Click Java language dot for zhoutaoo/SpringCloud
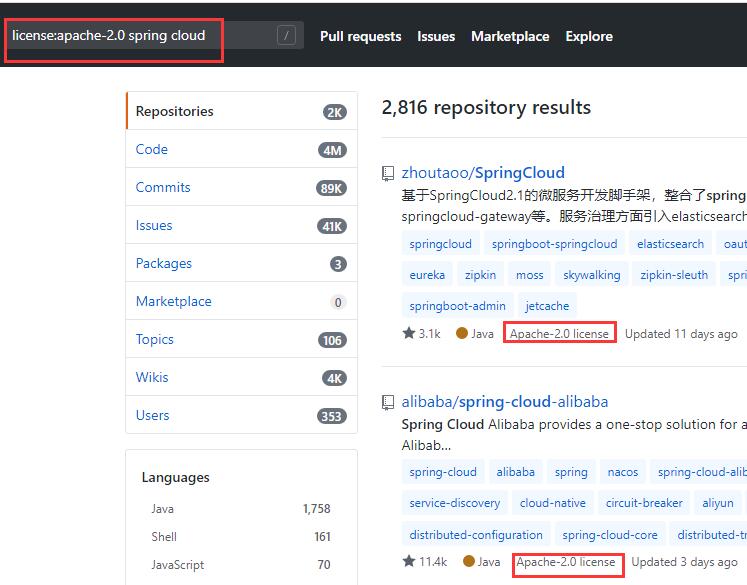Screen dimensions: 747x585 [462, 333]
